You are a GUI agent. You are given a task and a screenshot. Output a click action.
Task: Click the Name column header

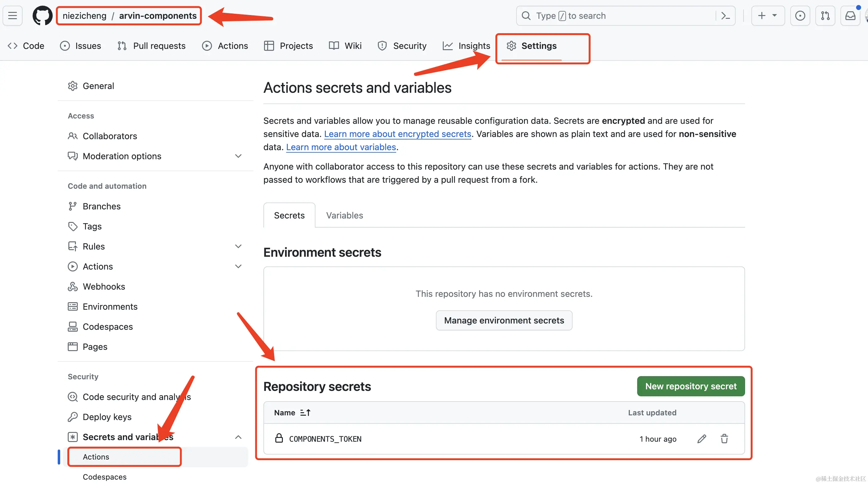tap(284, 412)
